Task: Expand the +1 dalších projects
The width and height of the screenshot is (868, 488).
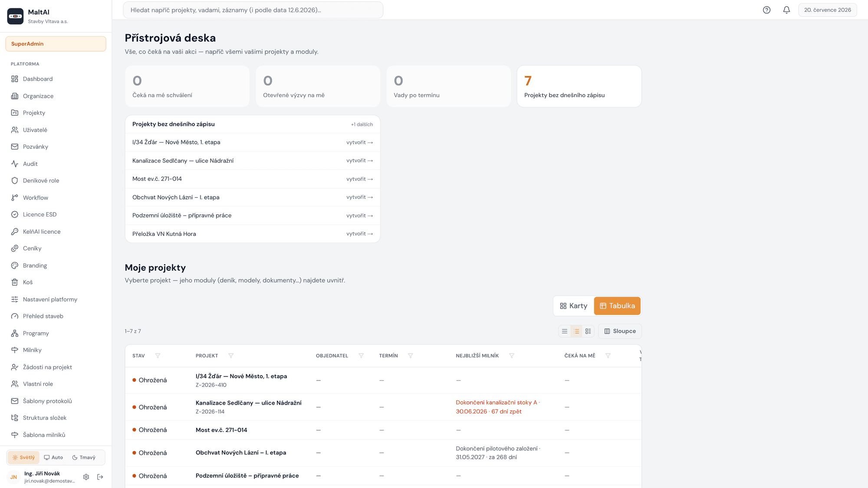Action: [362, 124]
